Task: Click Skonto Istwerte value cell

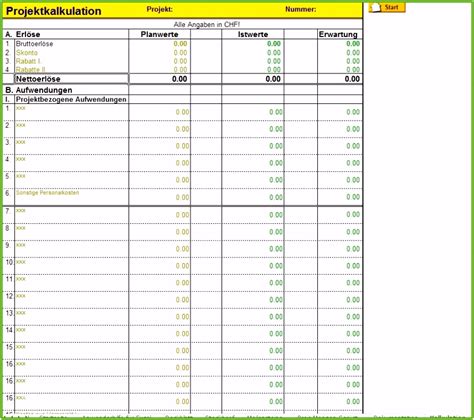Action: (x=274, y=53)
